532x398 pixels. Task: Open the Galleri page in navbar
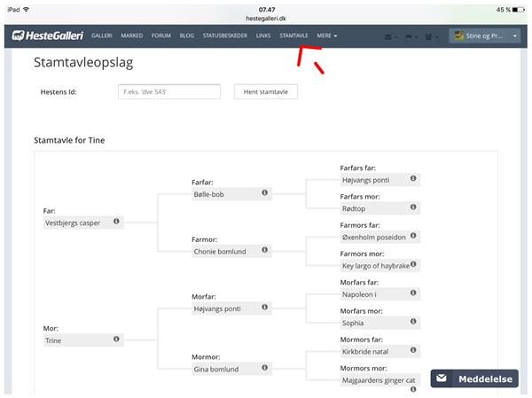pos(101,36)
